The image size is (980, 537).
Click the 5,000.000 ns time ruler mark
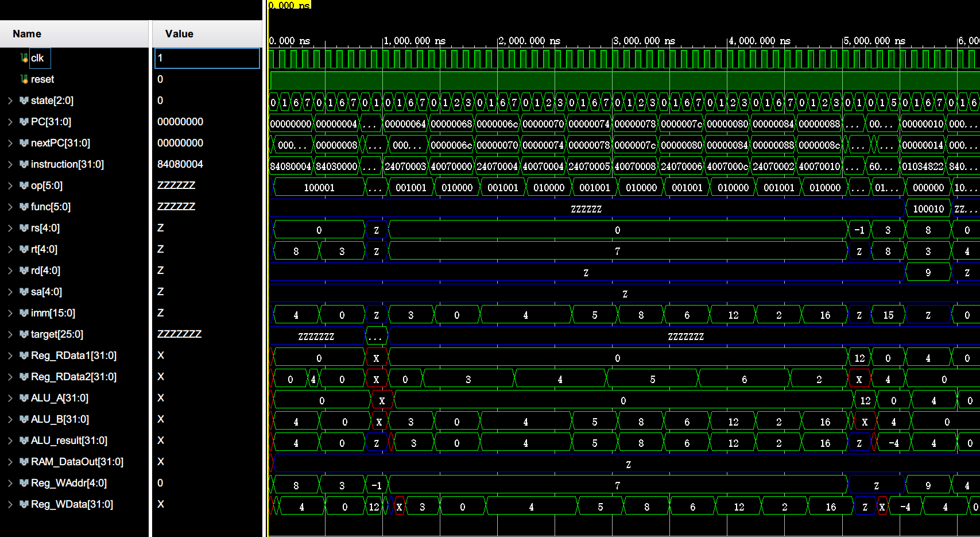[874, 41]
